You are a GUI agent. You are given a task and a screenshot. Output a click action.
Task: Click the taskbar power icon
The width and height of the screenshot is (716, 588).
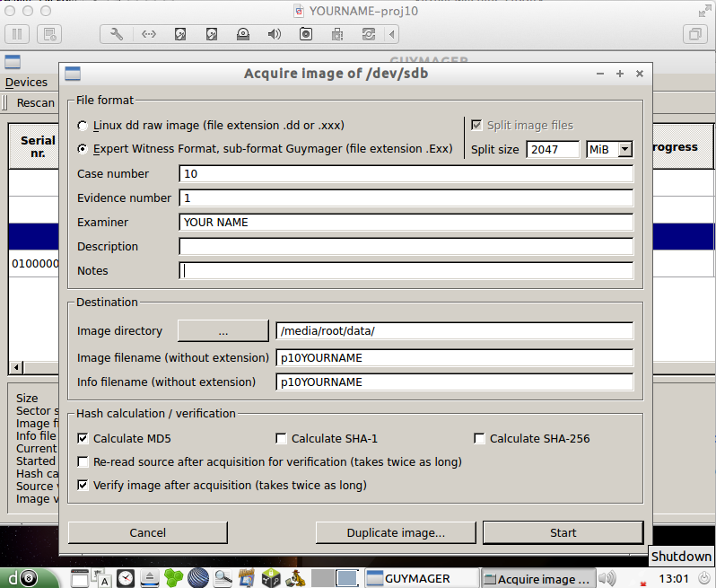pos(705,578)
